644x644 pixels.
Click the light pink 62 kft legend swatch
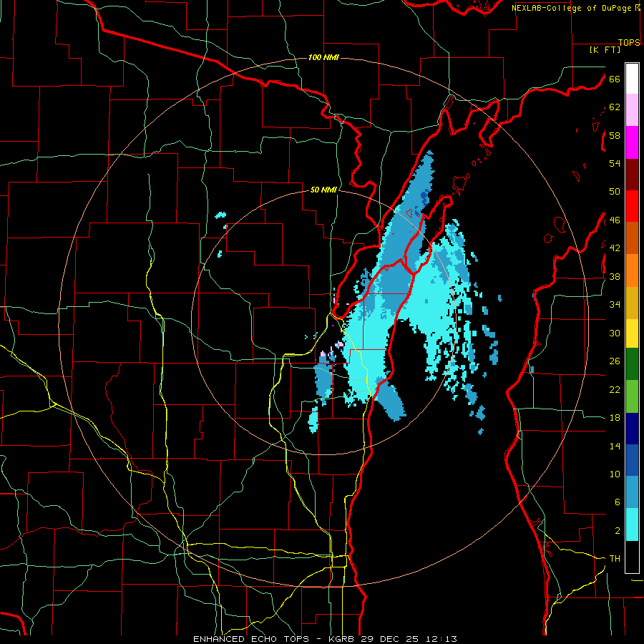632,109
